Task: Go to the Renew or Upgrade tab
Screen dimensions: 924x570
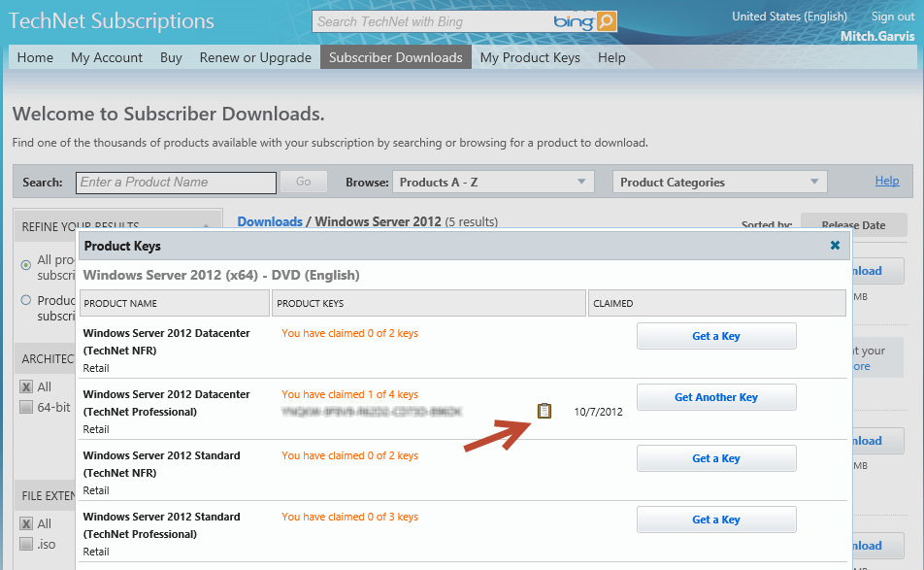Action: (x=255, y=57)
